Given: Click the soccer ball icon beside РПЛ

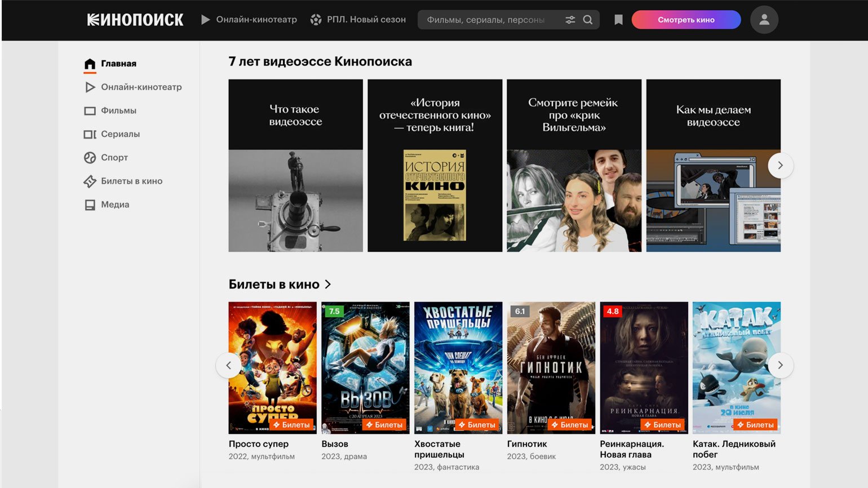Looking at the screenshot, I should 316,20.
